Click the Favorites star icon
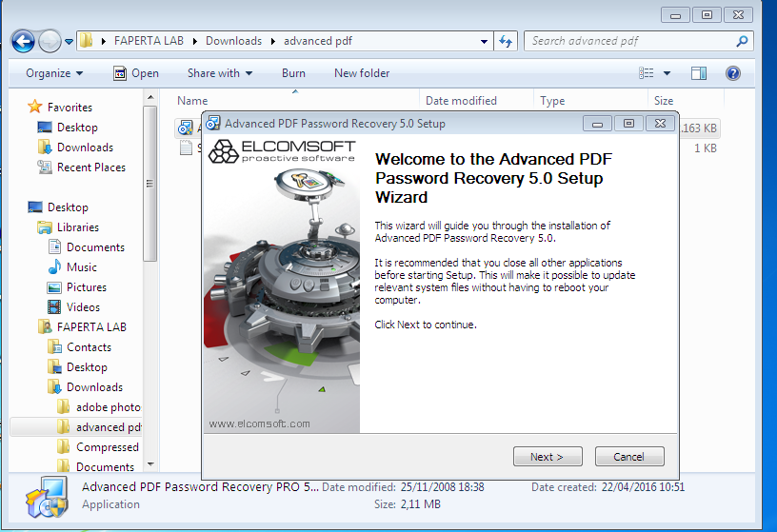777x532 pixels. click(x=34, y=107)
